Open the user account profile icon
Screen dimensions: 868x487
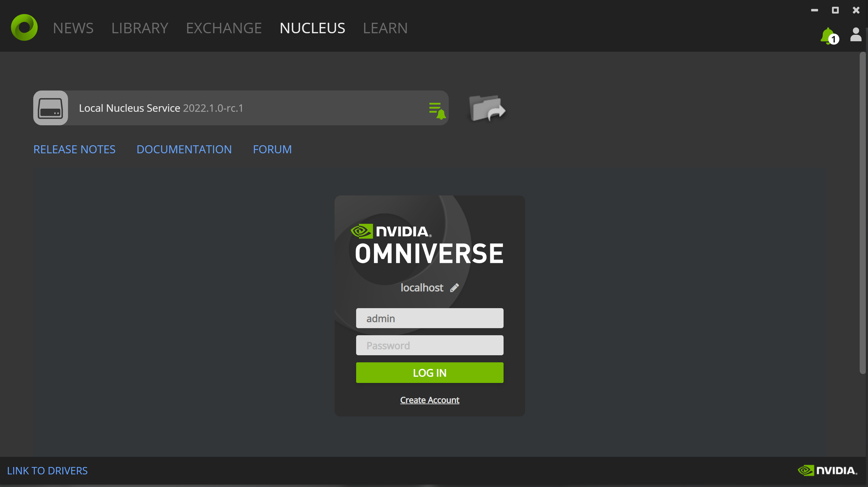855,34
